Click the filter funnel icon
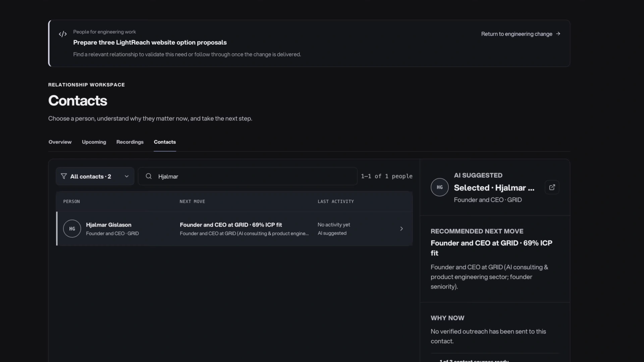Viewport: 644px width, 362px height. (x=64, y=176)
